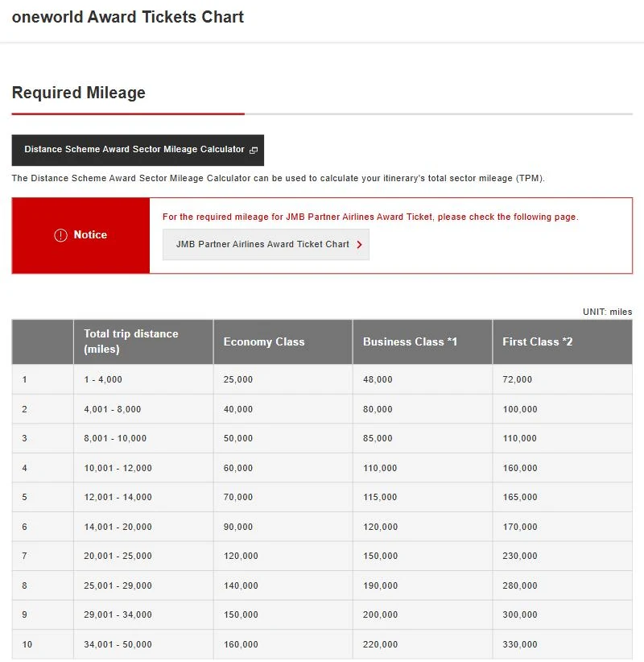Click the 'First Class *2' column header
The width and height of the screenshot is (644, 662).
point(563,341)
